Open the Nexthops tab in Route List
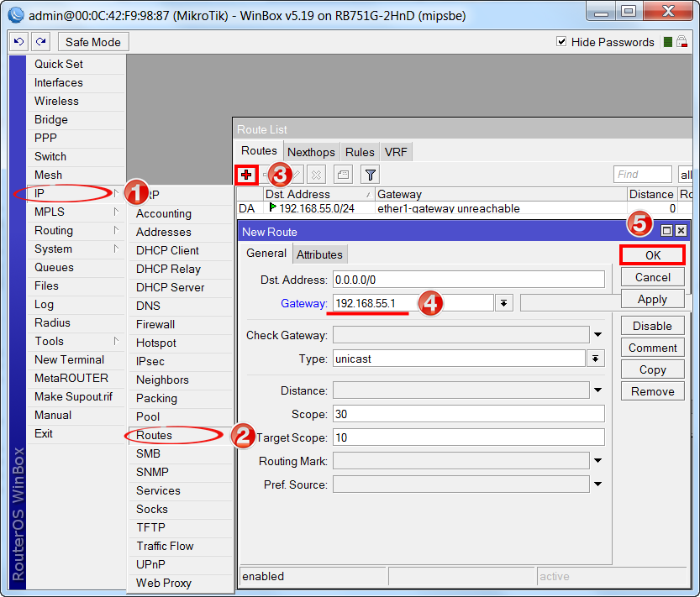Image resolution: width=700 pixels, height=597 pixels. click(311, 152)
